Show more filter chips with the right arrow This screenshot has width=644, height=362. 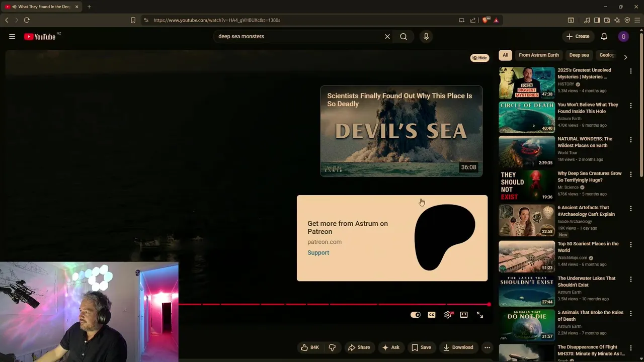click(x=625, y=57)
